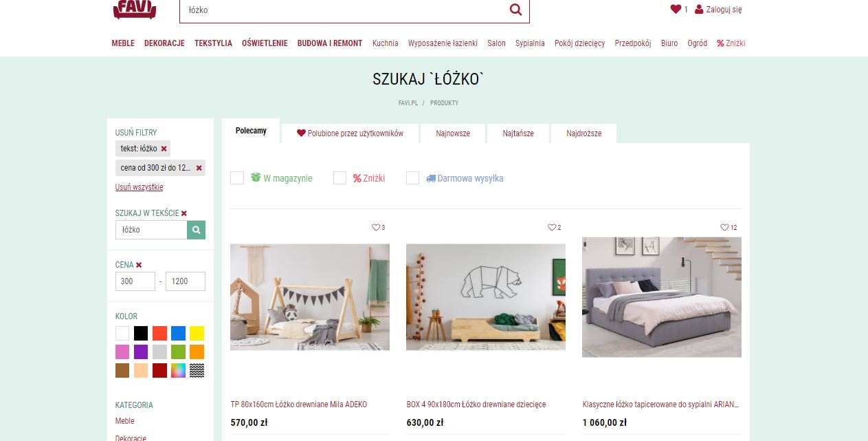Screen dimensions: 868x441
Task: Clear the CENA filter with red x
Action: pos(139,265)
